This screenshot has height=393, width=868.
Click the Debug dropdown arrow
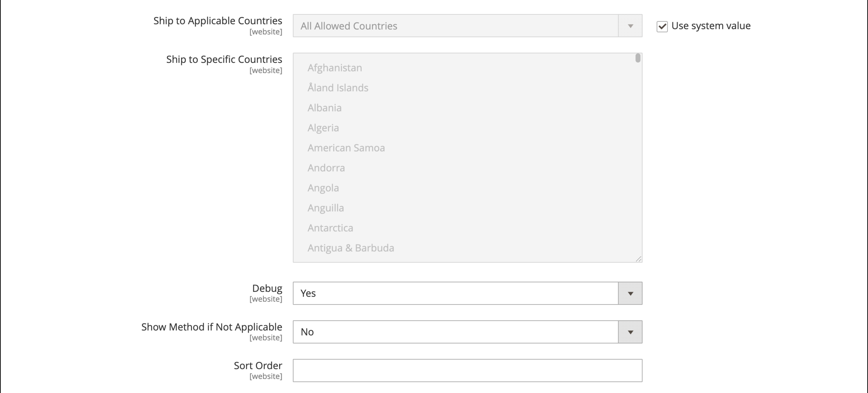click(x=630, y=294)
